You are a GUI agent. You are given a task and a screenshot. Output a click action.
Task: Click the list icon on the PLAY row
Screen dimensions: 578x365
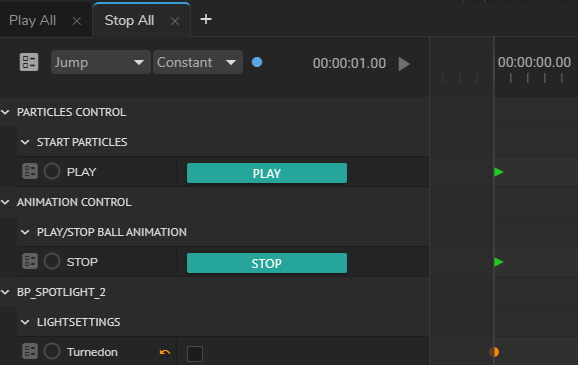tap(30, 171)
